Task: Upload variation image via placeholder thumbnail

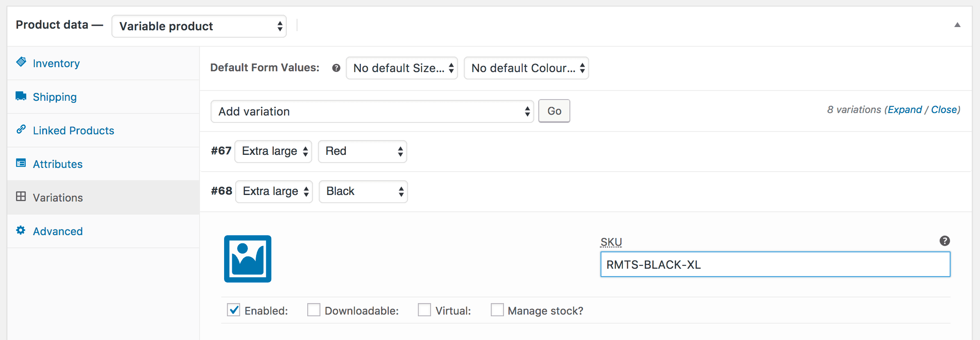Action: [x=247, y=259]
